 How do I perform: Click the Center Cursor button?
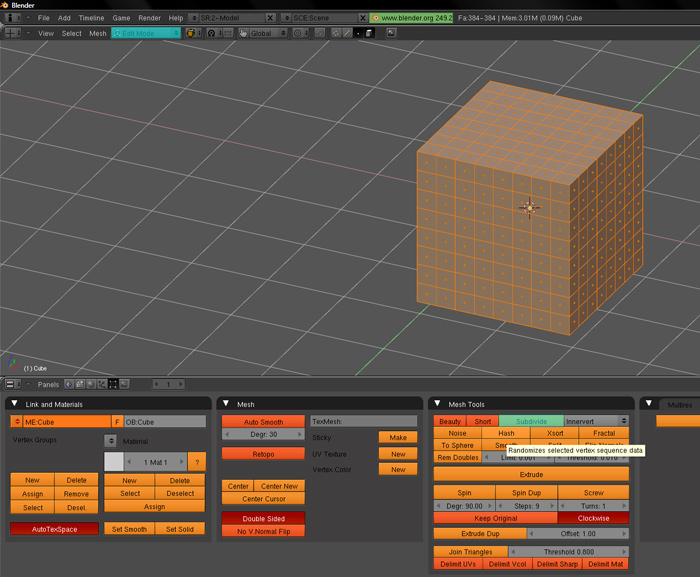[263, 498]
